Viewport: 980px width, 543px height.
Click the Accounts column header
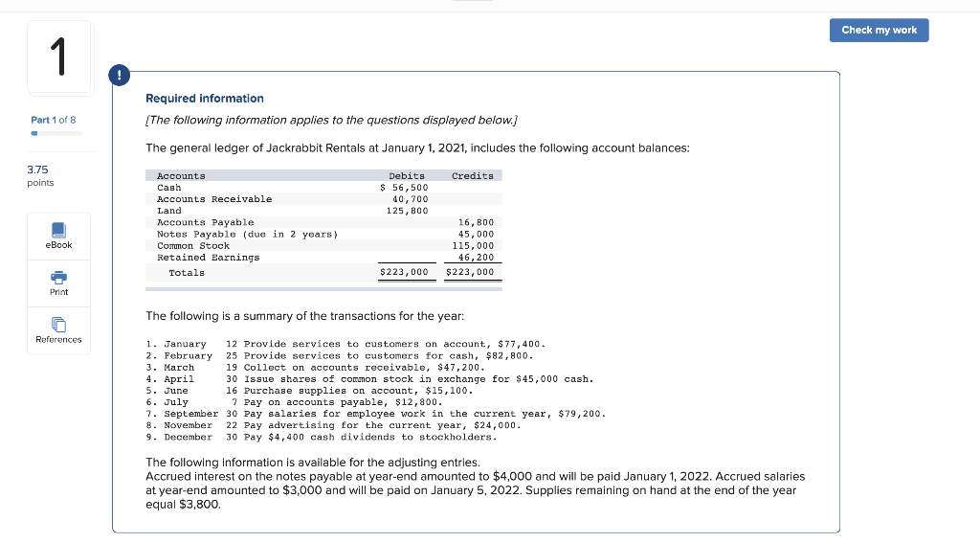point(181,176)
